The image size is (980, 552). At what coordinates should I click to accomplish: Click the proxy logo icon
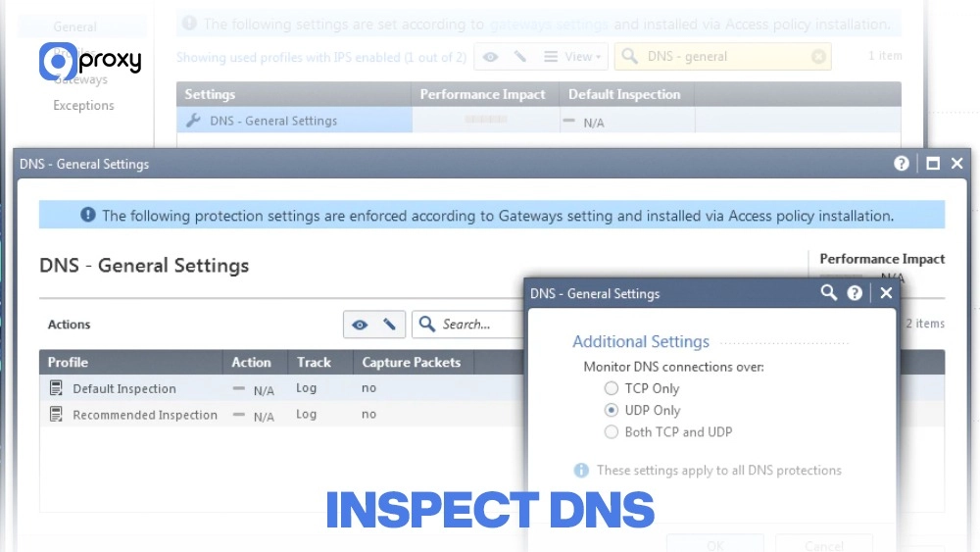click(x=58, y=61)
